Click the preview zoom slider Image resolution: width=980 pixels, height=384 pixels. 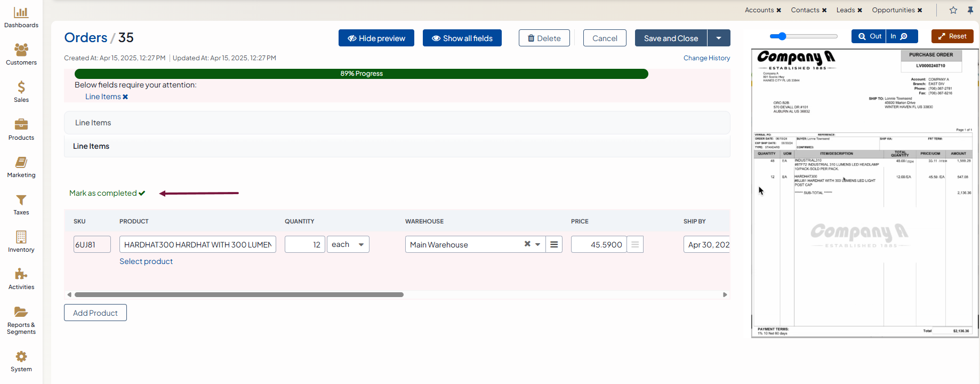pyautogui.click(x=804, y=36)
